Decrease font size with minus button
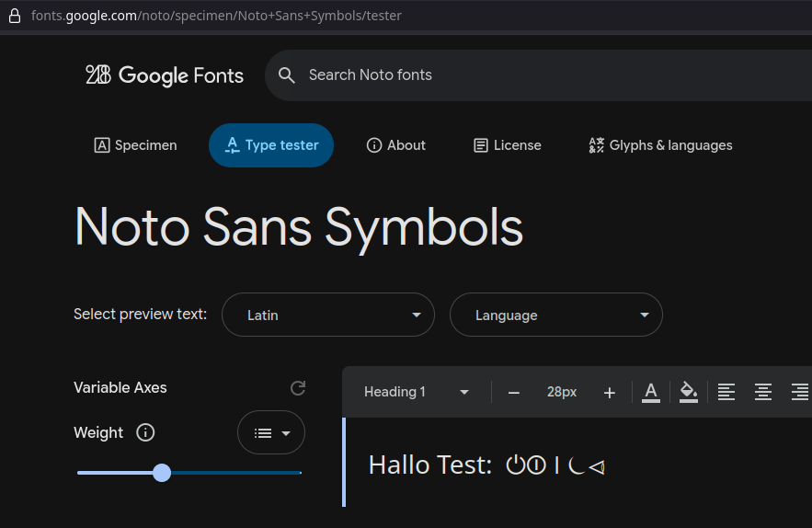The height and width of the screenshot is (528, 812). click(x=514, y=393)
